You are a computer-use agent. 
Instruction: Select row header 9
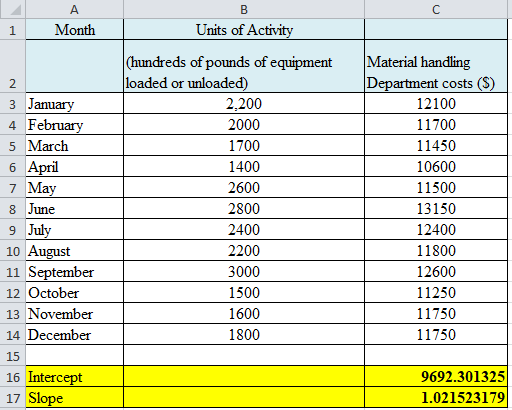pyautogui.click(x=13, y=230)
